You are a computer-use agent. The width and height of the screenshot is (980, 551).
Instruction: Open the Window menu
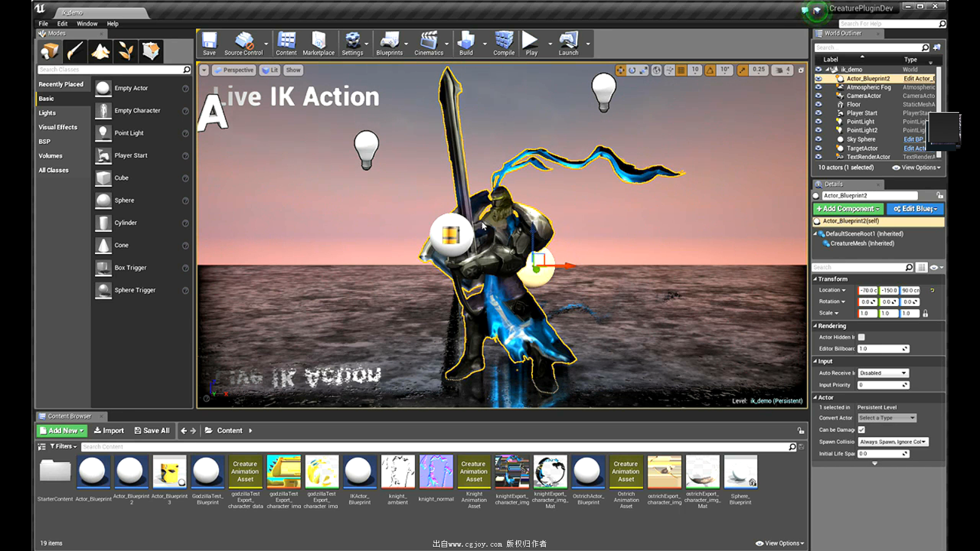[87, 24]
